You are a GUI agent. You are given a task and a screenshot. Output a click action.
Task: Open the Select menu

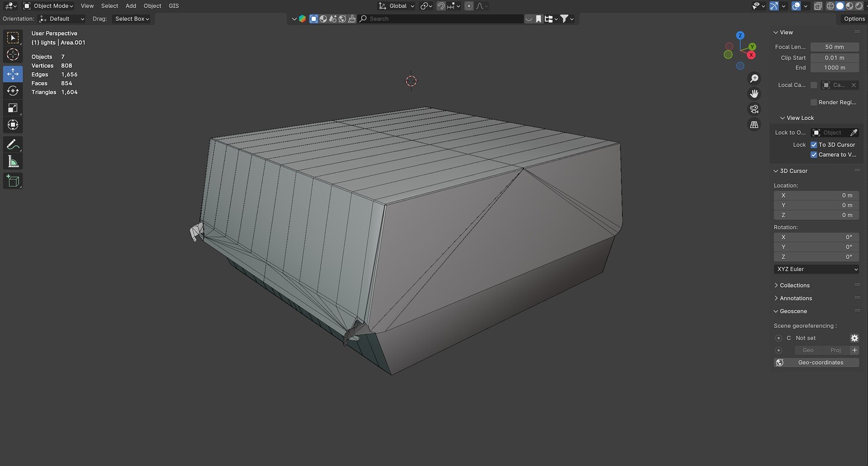point(109,6)
